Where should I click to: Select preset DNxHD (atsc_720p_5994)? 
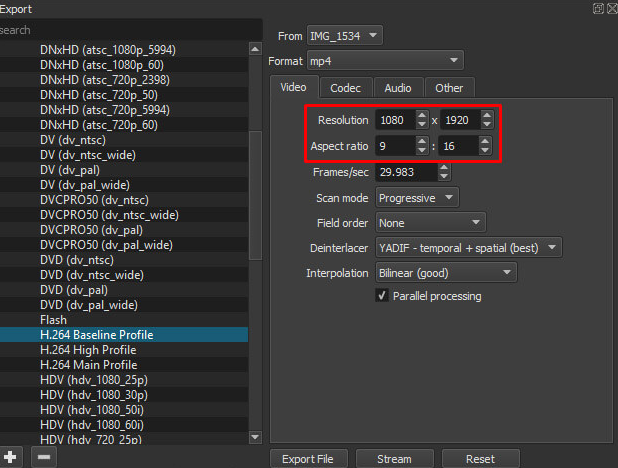(124, 110)
